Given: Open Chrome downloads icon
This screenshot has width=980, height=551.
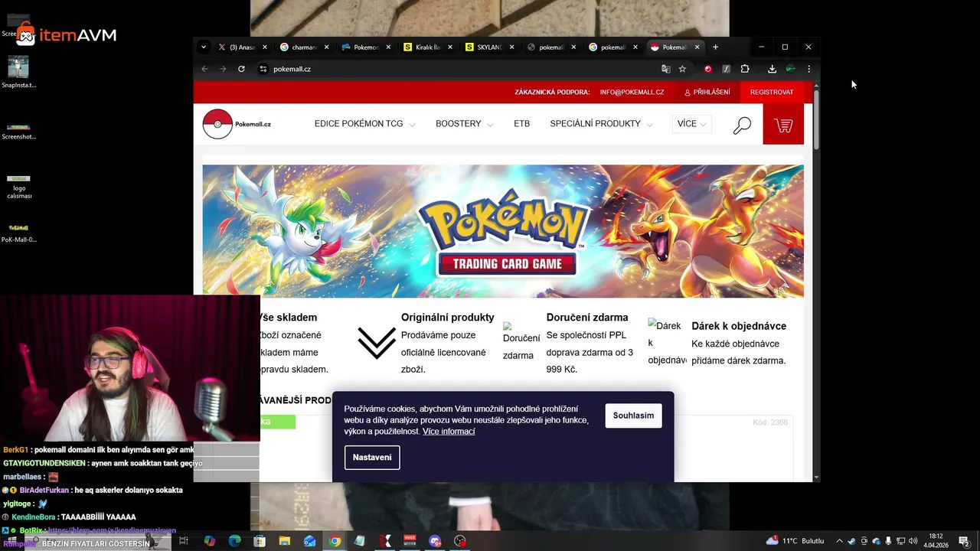Looking at the screenshot, I should pos(772,69).
